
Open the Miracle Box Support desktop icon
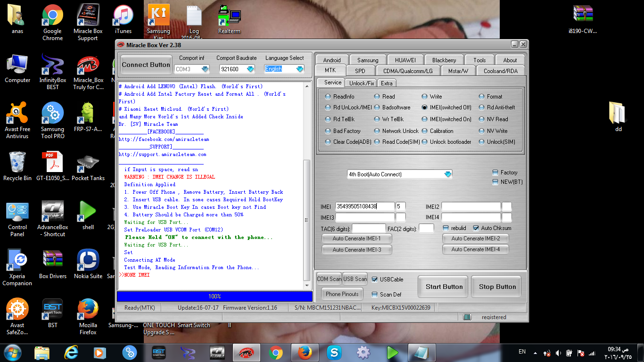point(88,22)
